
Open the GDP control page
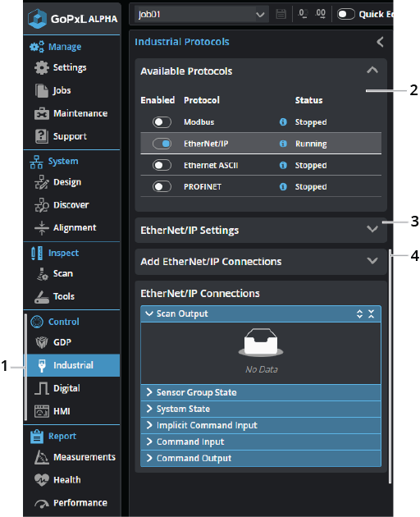[53, 342]
